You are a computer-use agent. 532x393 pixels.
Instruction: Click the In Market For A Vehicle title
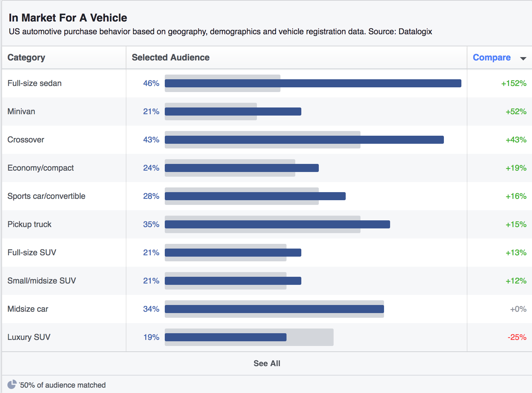tap(68, 17)
